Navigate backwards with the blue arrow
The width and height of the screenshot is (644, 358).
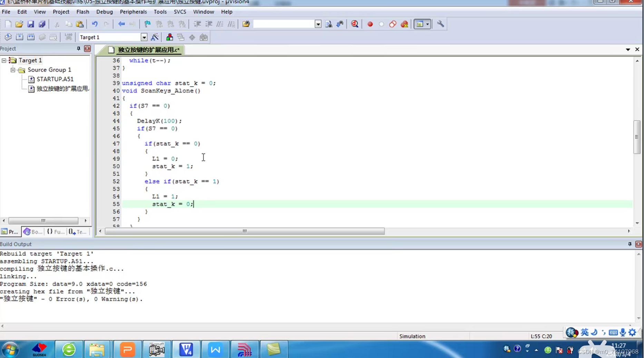(121, 24)
